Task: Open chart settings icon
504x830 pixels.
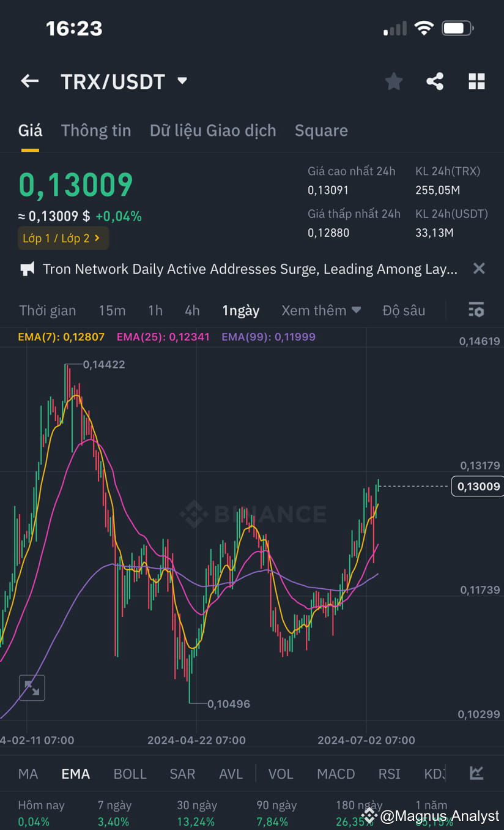Action: pyautogui.click(x=476, y=310)
